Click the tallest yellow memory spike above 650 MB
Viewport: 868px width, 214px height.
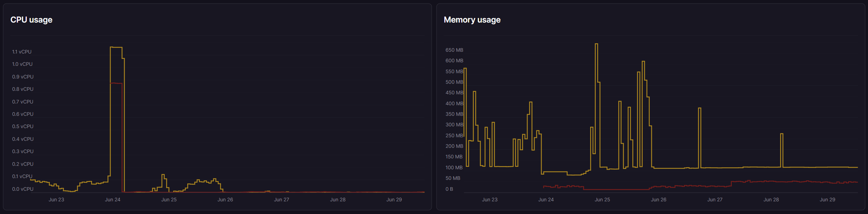596,44
